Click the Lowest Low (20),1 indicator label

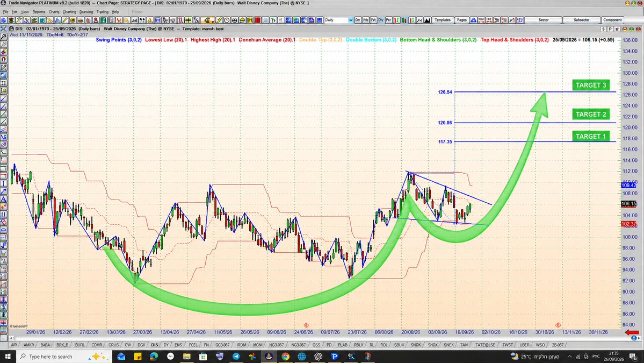coord(166,40)
